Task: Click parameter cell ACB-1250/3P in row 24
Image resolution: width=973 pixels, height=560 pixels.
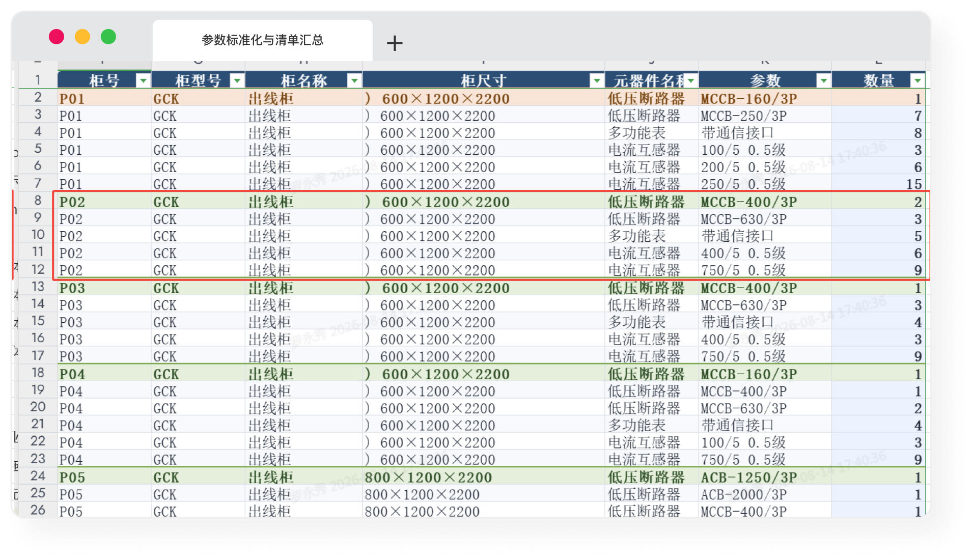Action: pyautogui.click(x=765, y=477)
